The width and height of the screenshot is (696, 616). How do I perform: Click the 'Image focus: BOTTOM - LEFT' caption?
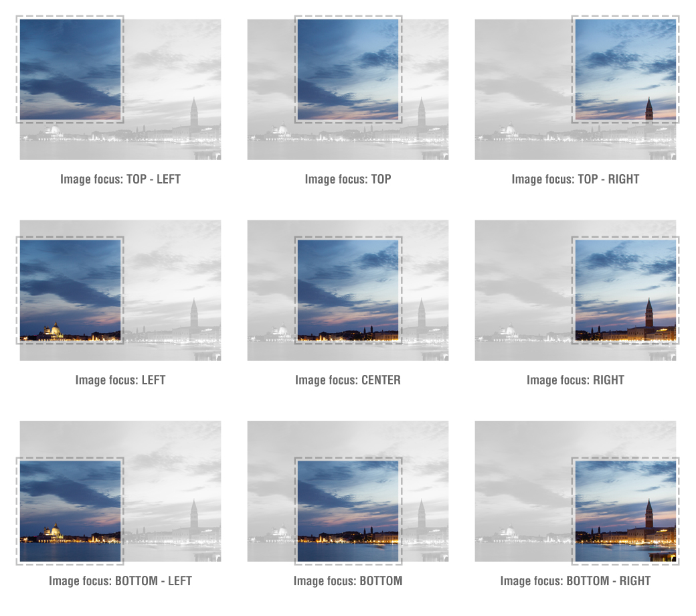120,581
